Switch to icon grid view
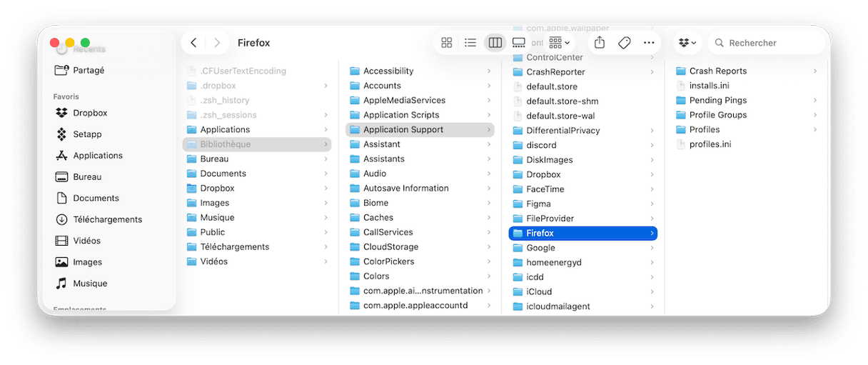 [x=447, y=43]
